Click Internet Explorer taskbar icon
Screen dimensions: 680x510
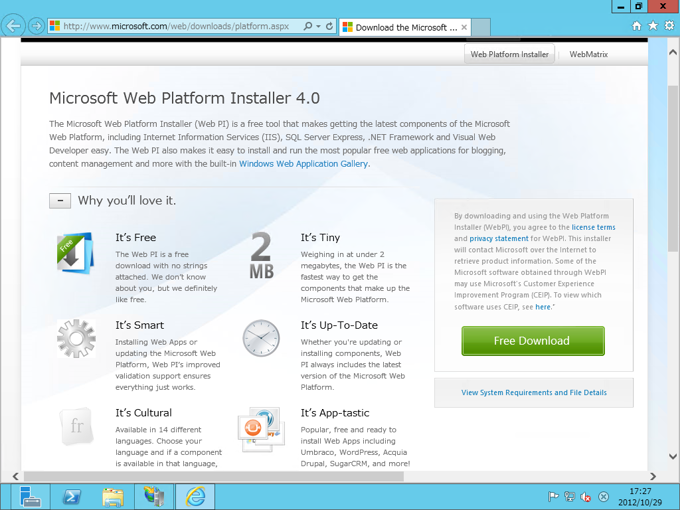click(195, 497)
